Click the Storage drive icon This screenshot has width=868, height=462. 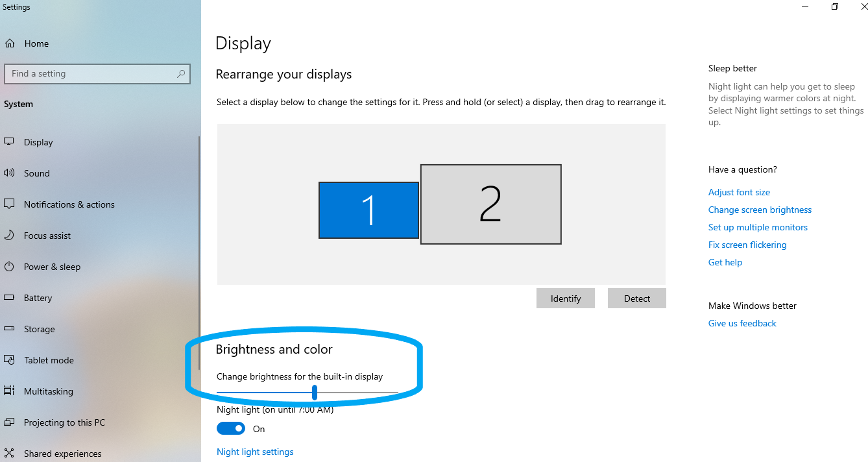coord(9,328)
